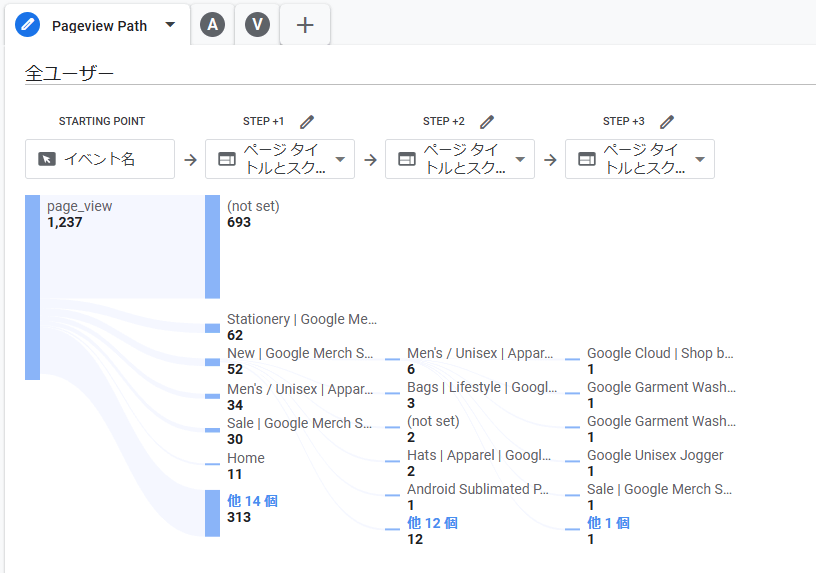Click the cursor icon in the イベント名 box
Image resolution: width=816 pixels, height=573 pixels.
(47, 159)
